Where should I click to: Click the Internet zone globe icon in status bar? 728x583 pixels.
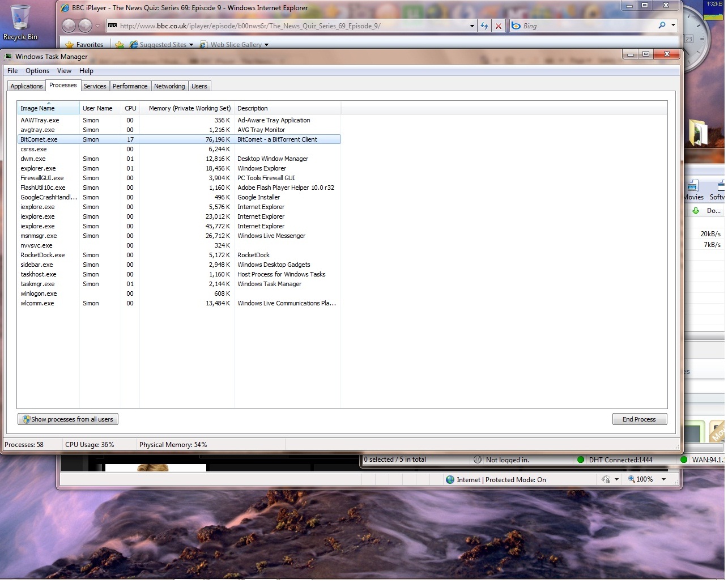[x=450, y=480]
